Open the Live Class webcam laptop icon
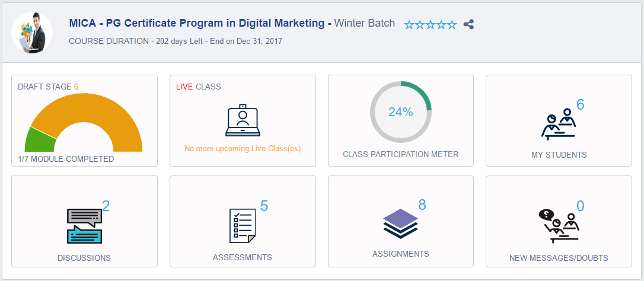644x281 pixels. [x=243, y=120]
